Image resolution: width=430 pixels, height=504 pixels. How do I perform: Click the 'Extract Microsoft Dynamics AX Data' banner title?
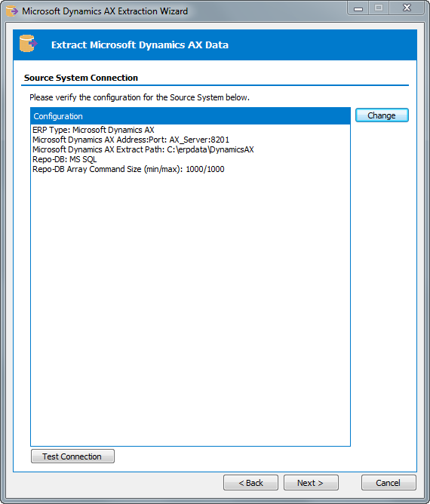[x=140, y=45]
